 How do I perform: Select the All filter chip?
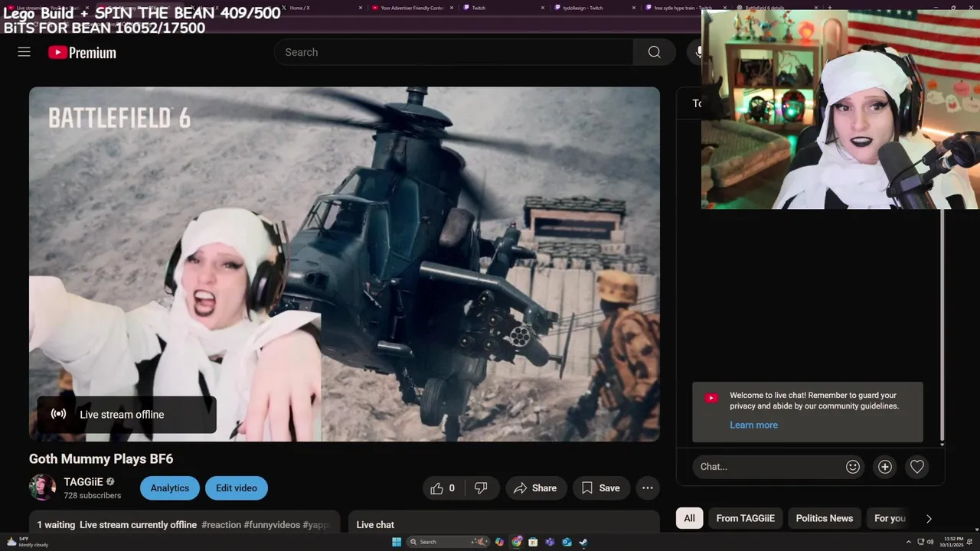(689, 518)
